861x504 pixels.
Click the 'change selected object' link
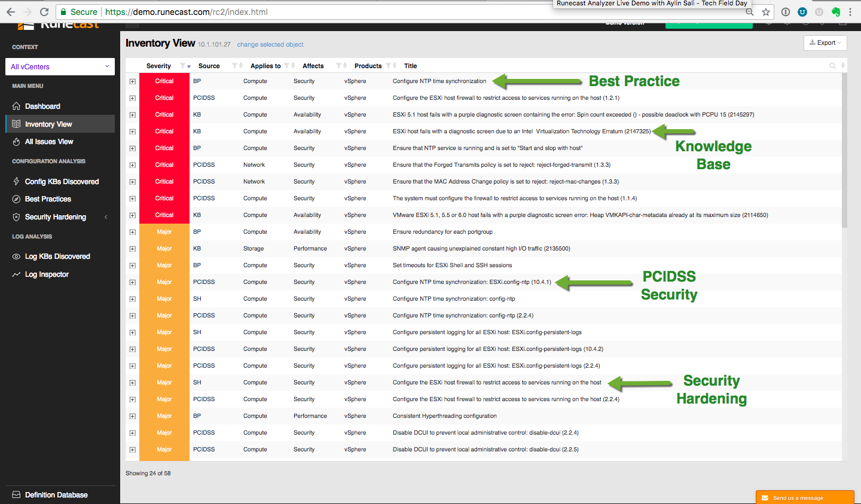pyautogui.click(x=270, y=44)
